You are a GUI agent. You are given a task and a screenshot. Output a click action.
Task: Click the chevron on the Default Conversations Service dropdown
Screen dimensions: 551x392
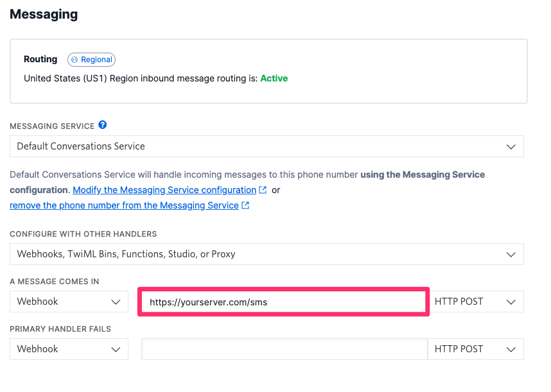tap(511, 146)
